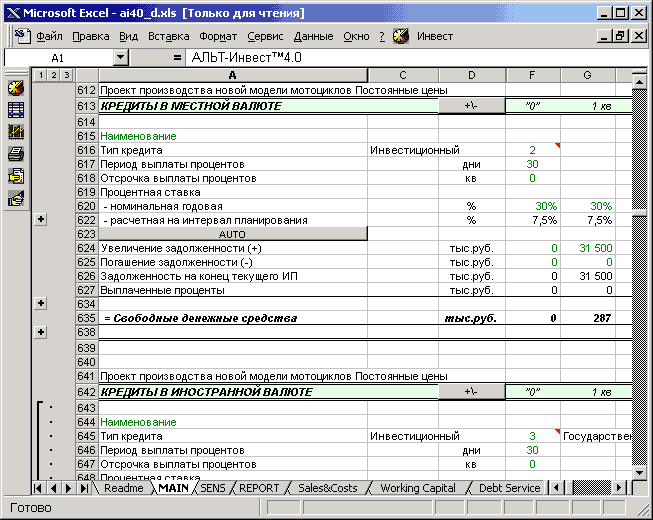Open the Данные menu
653x520 pixels.
(x=314, y=36)
